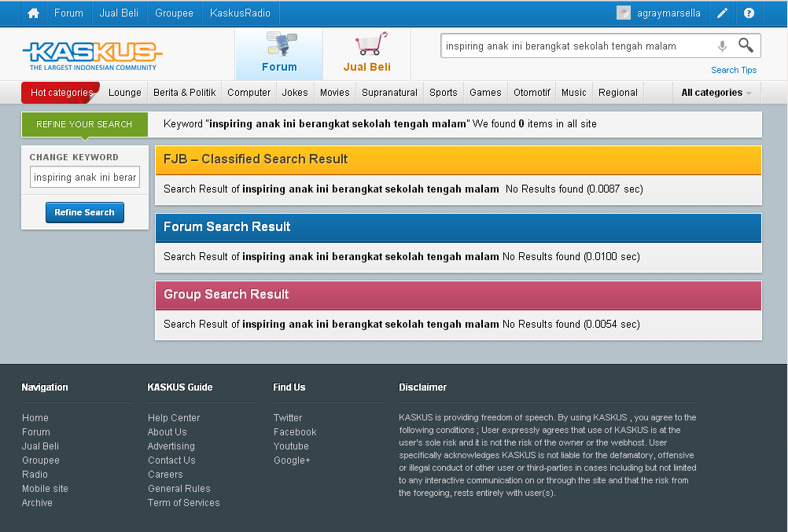Click the 'No Results found (0.0054 sec)' text
The image size is (788, 532).
point(572,324)
